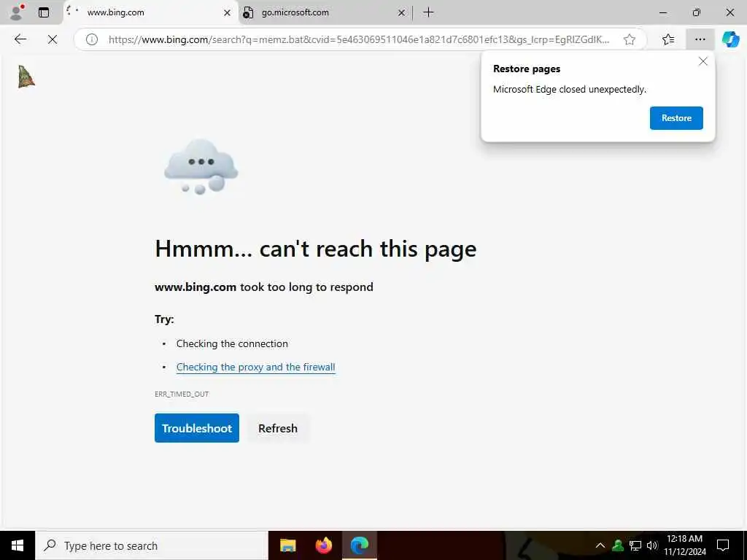Image resolution: width=747 pixels, height=560 pixels.
Task: Click 'www.bing.com took too long to respond' text
Action: [x=264, y=287]
